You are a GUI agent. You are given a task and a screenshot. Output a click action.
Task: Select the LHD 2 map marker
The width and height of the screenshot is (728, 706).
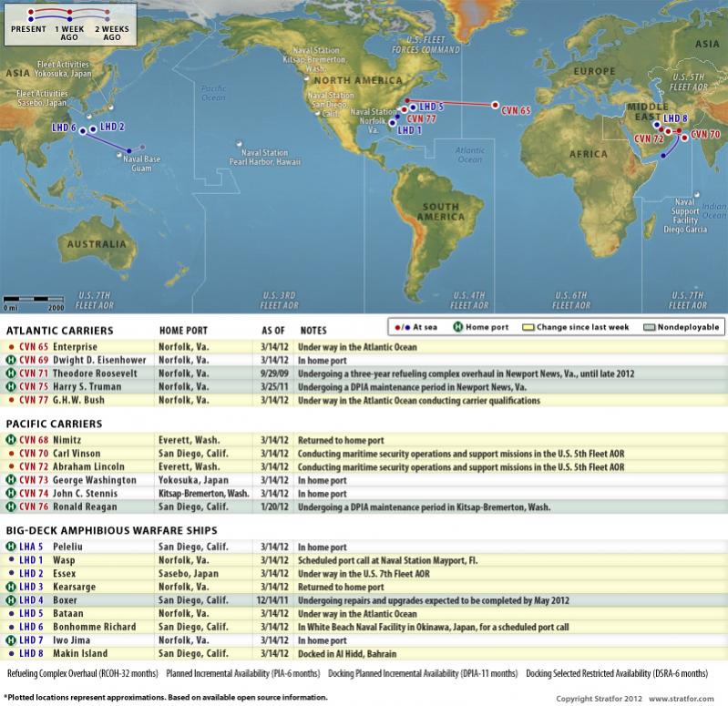coord(93,129)
